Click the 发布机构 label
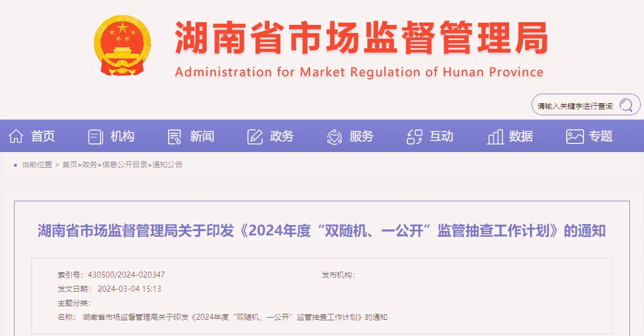 pos(338,275)
